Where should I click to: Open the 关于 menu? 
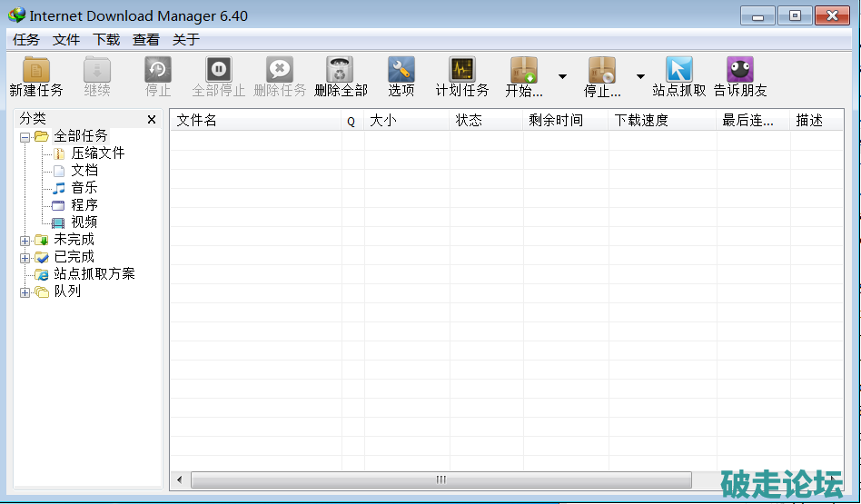tap(186, 40)
